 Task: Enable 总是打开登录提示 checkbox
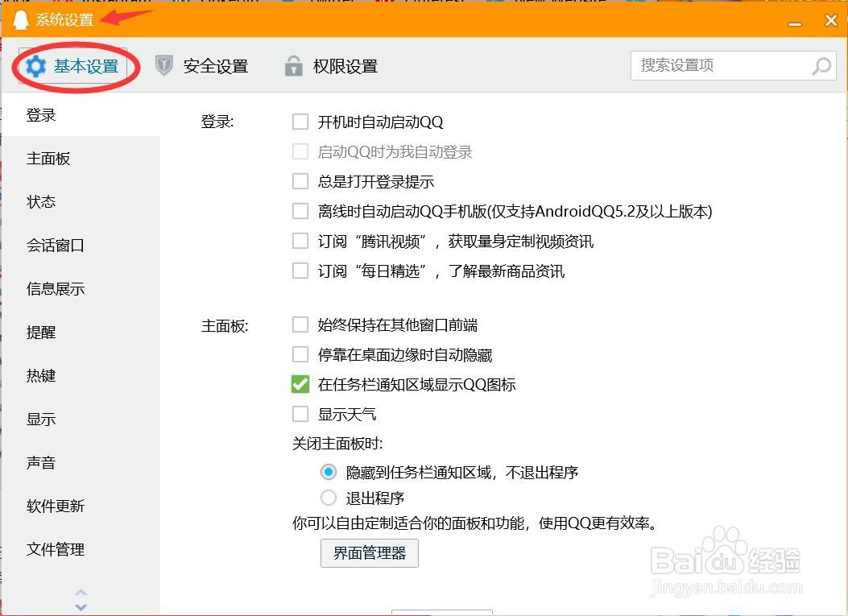[300, 181]
